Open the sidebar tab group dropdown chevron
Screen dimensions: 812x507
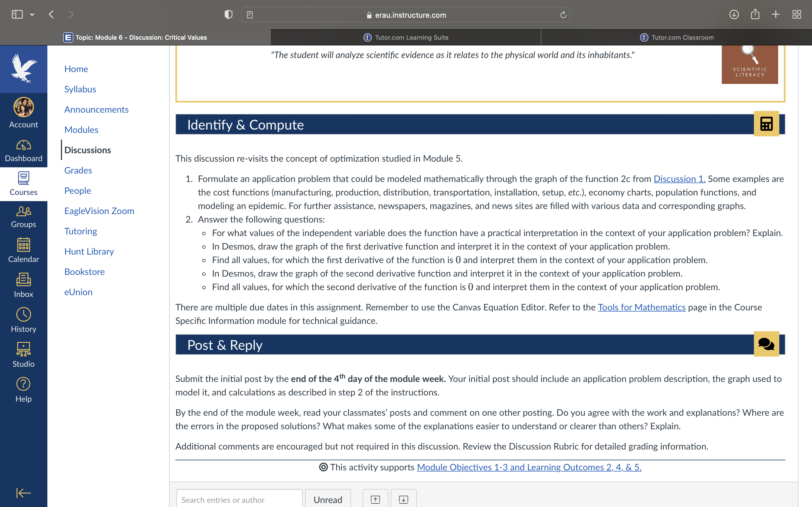coord(32,14)
